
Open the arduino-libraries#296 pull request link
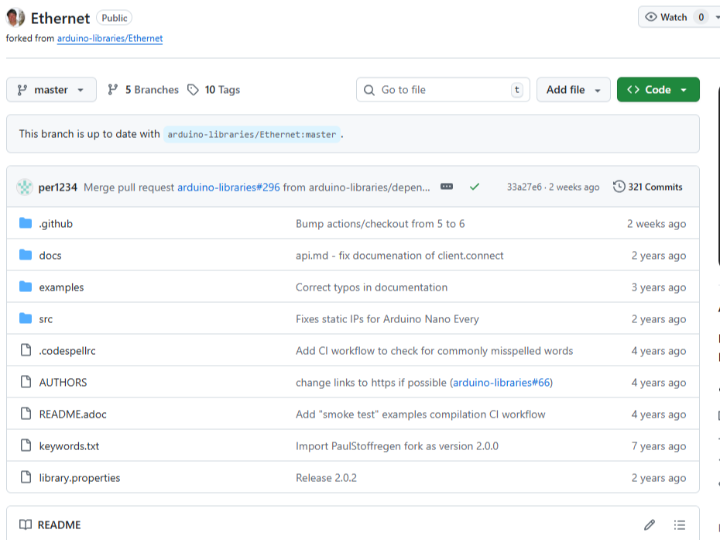(229, 187)
